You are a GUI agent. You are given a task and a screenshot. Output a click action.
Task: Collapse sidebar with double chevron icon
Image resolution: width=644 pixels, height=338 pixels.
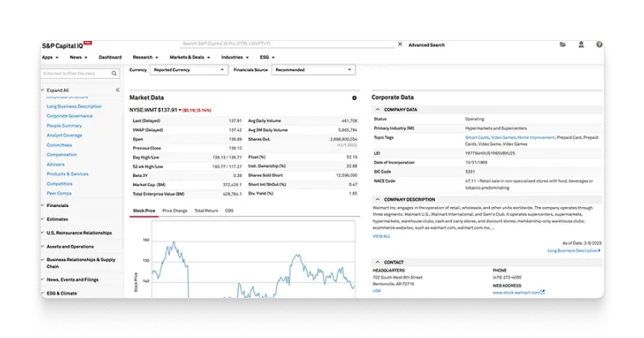point(118,90)
